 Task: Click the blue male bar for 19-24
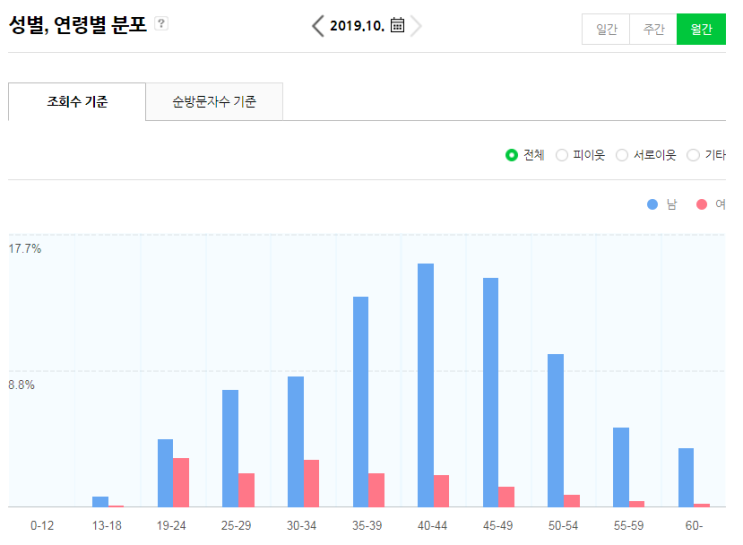165,473
